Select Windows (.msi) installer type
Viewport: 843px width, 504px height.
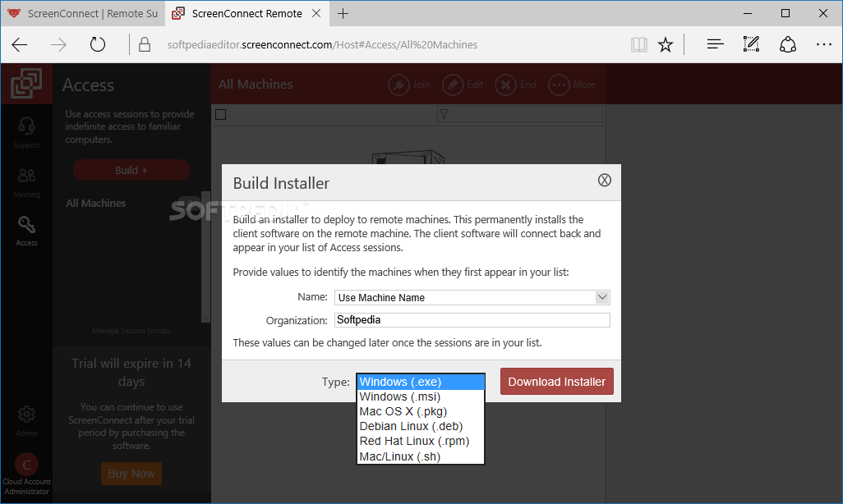(x=421, y=396)
